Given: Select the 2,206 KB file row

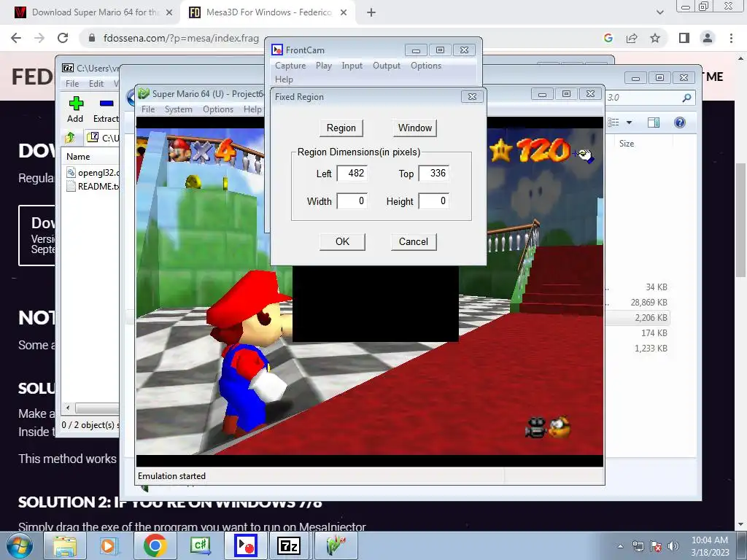Looking at the screenshot, I should coord(638,318).
